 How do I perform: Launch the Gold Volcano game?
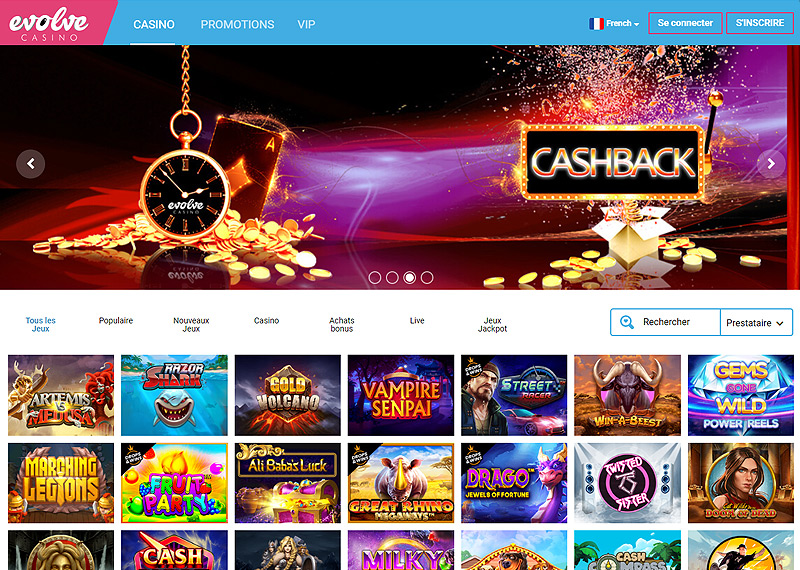point(288,395)
